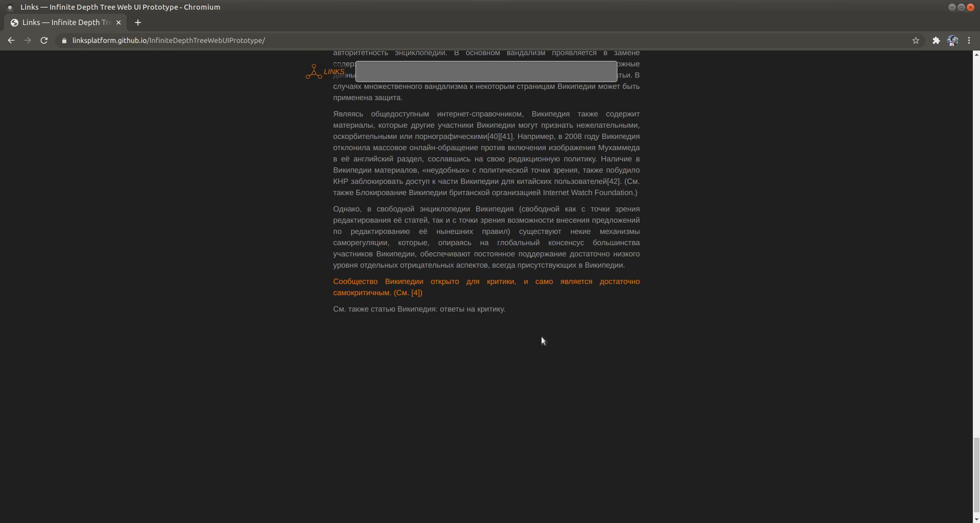Click the orange paragraph about Сообщество Википедии
980x523 pixels.
coord(486,287)
